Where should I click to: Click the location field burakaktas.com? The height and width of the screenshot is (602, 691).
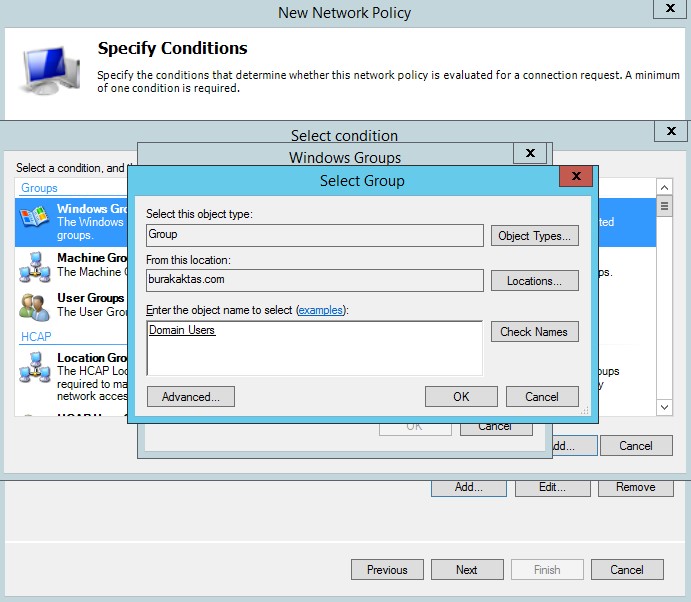tap(315, 280)
